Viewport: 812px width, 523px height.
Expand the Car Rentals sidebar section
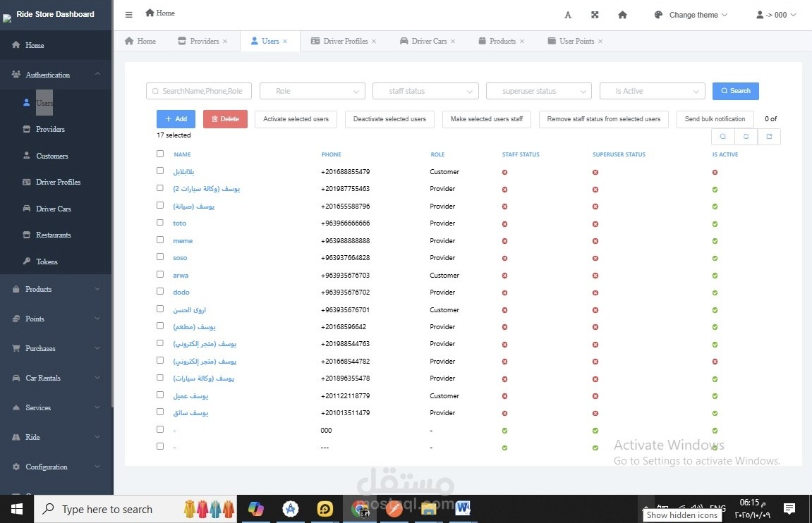click(x=56, y=379)
